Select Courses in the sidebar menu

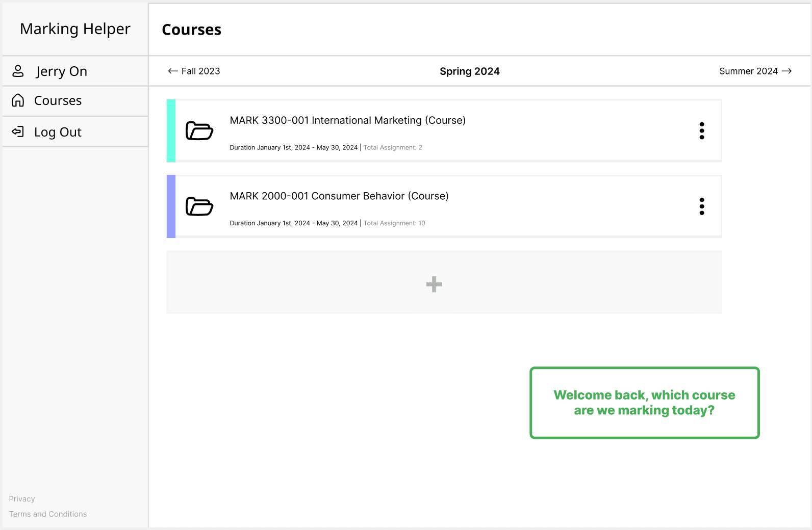click(x=58, y=101)
